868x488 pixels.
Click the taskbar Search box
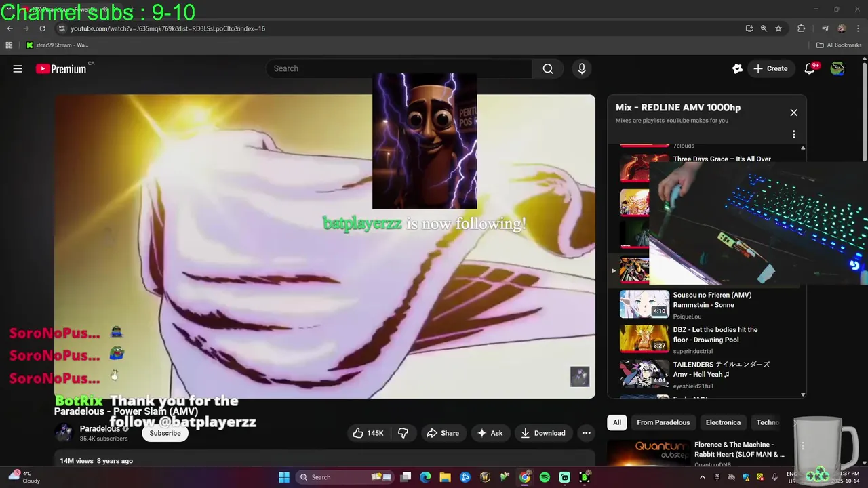[x=344, y=477]
